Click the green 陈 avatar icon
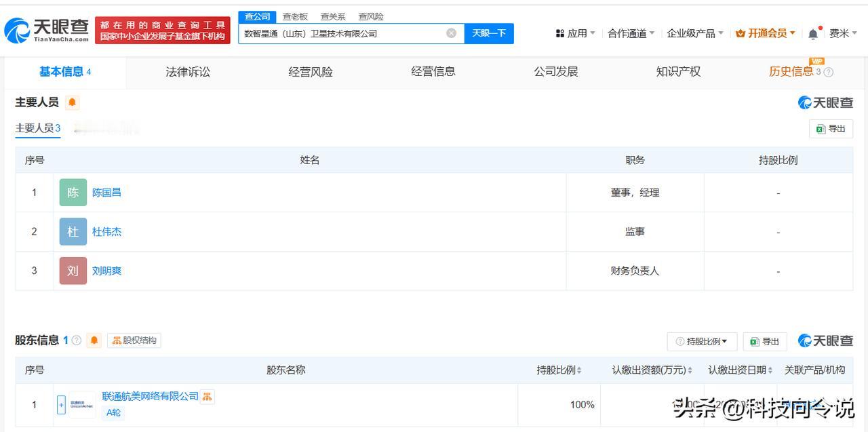 coord(73,193)
